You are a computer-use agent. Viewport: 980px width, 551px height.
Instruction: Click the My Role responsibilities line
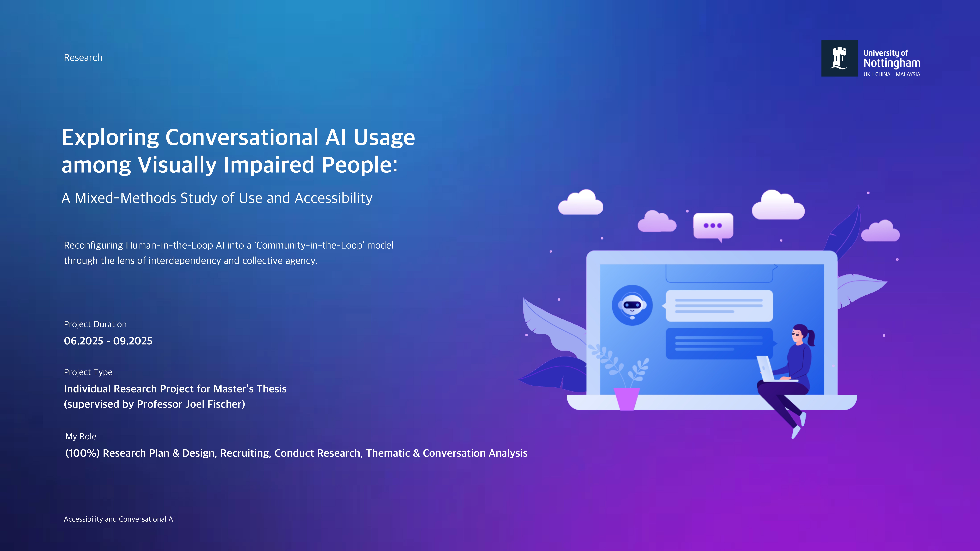[x=296, y=453]
